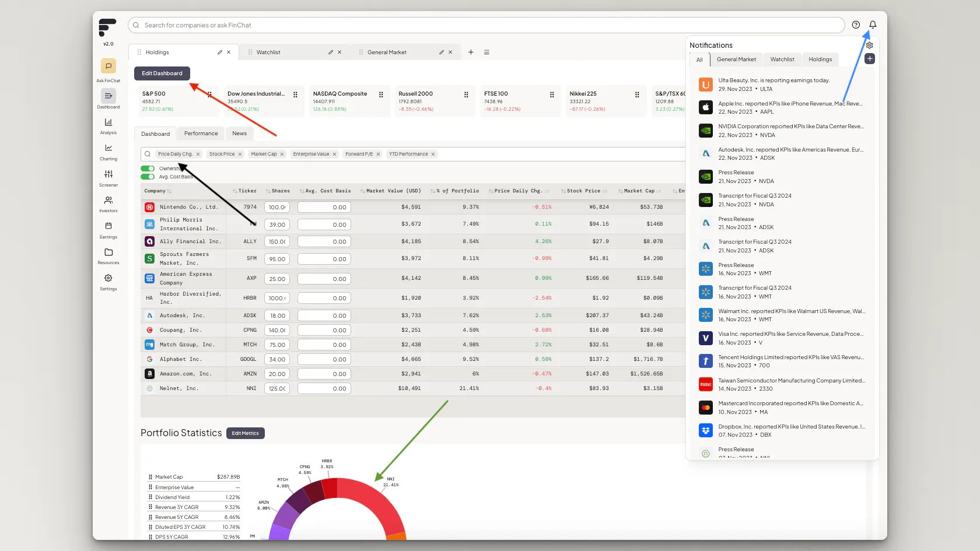Remove the Stock Price filter chip
Viewport: 980px width, 551px height.
tap(240, 155)
